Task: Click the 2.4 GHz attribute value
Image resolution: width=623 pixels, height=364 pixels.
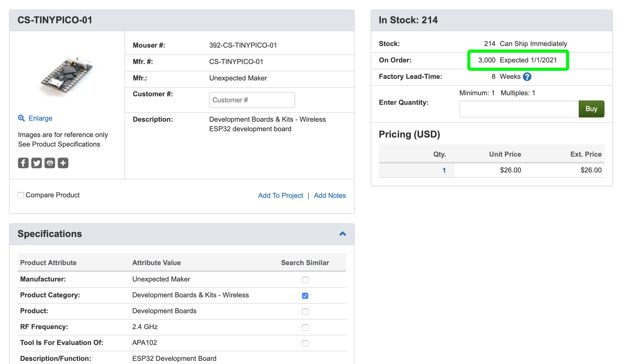Action: click(x=145, y=327)
